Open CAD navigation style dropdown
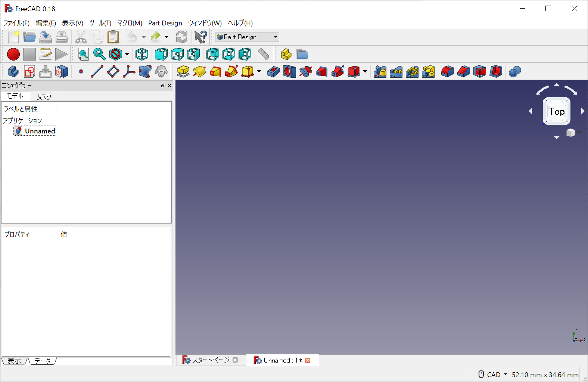 (493, 375)
